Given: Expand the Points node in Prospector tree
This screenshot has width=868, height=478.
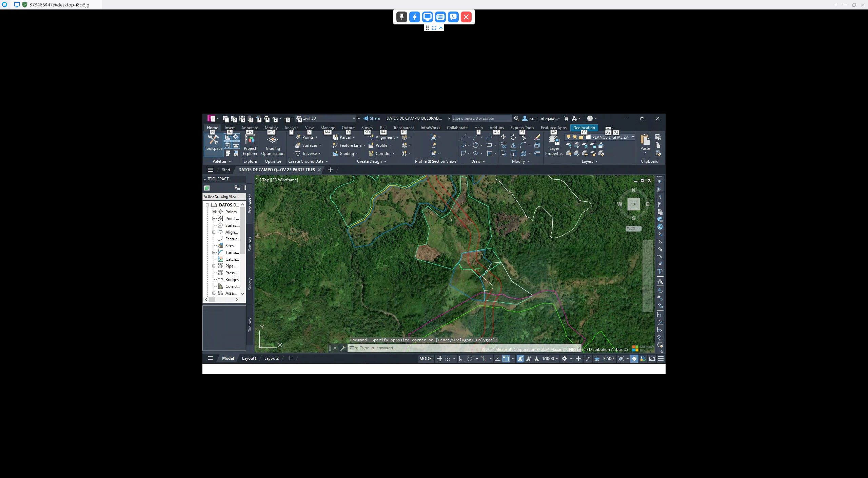Looking at the screenshot, I should click(x=214, y=212).
